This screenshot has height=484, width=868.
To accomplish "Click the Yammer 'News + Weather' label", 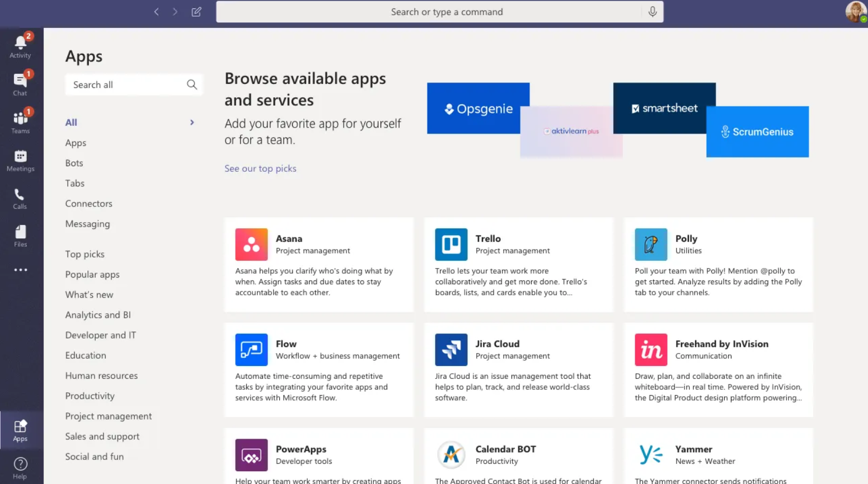I will tap(705, 461).
